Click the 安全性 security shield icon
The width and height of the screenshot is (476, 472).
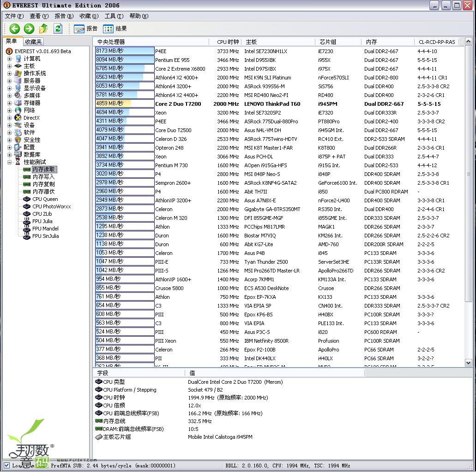tap(18, 140)
